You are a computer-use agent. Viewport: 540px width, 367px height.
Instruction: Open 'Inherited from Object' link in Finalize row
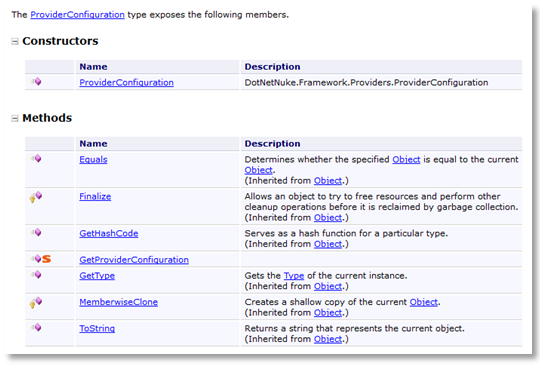[328, 218]
